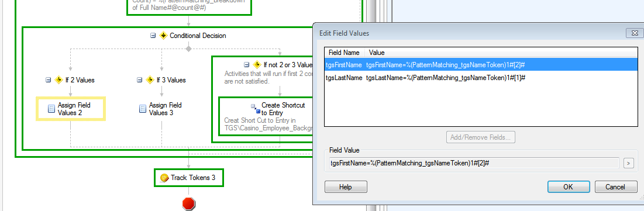The height and width of the screenshot is (211, 644).
Task: Confirm with the OK button
Action: click(569, 187)
